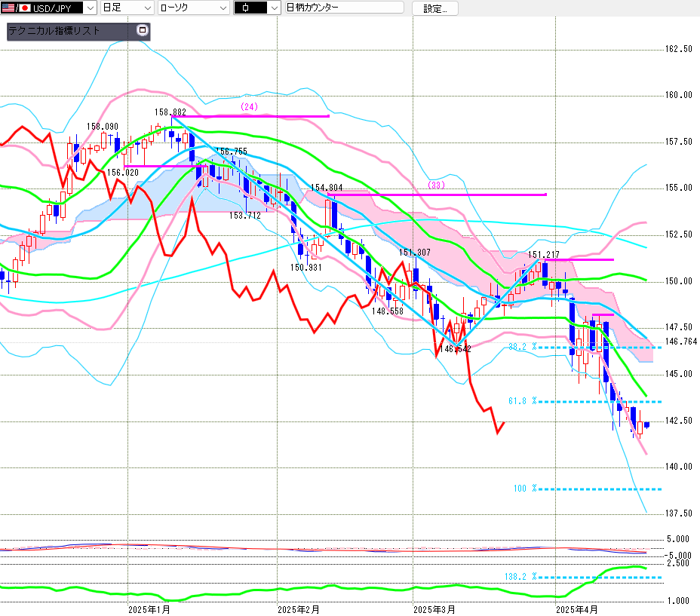
Task: Click the 156.755 price label
Action: coord(232,152)
